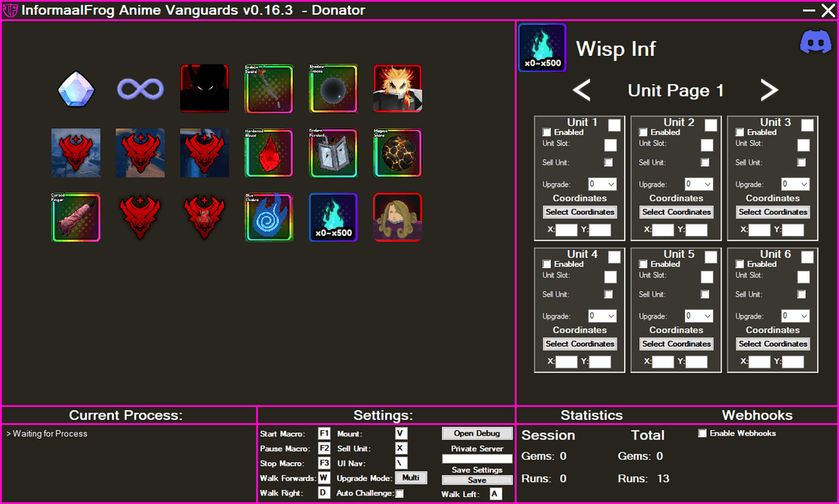Screen dimensions: 839x504
Task: Pick the flame-haired character portrait
Action: click(397, 89)
